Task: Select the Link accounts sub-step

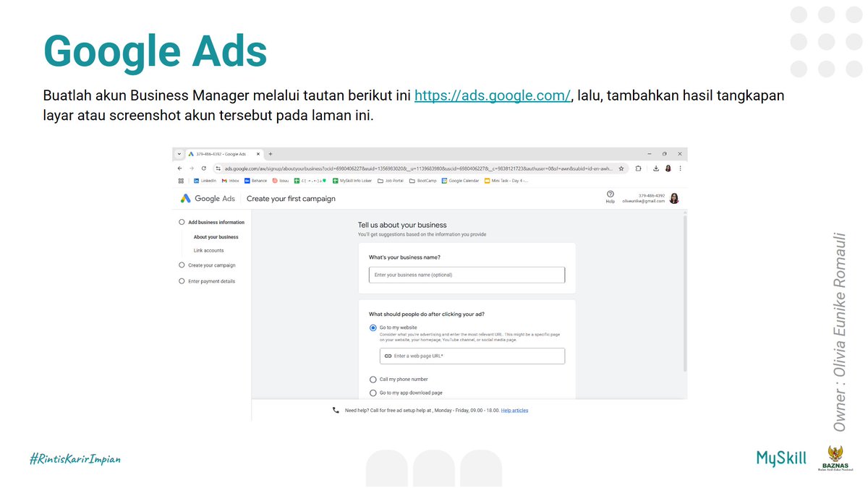Action: coord(208,251)
